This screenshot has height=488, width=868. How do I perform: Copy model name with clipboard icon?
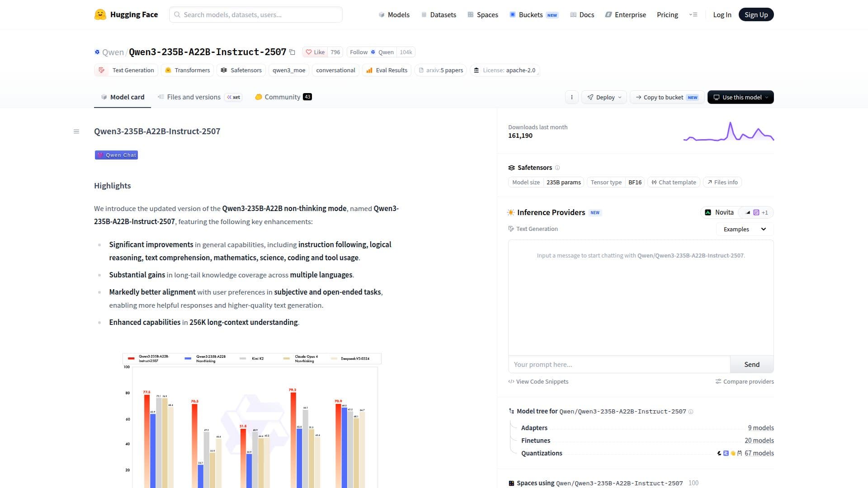coord(292,52)
